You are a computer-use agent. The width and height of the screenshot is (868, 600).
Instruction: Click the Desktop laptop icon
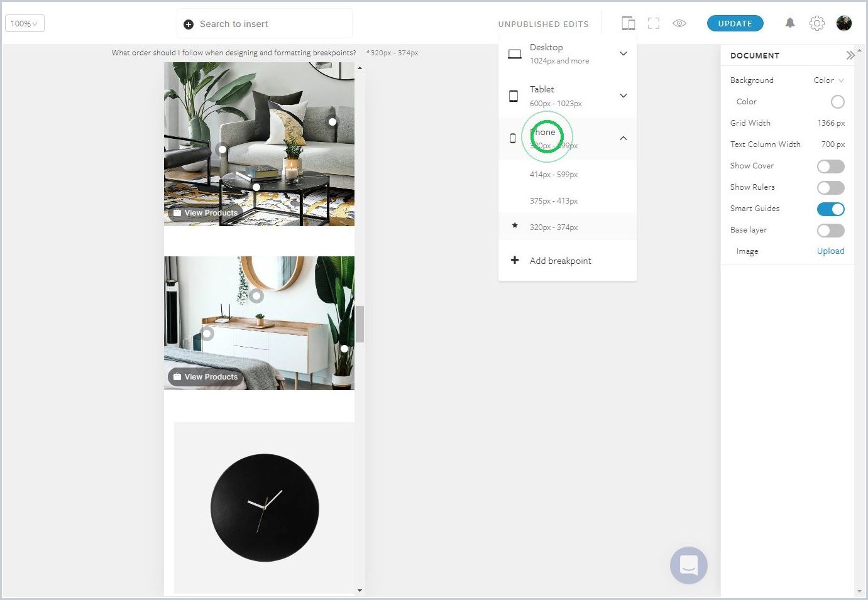pos(515,54)
